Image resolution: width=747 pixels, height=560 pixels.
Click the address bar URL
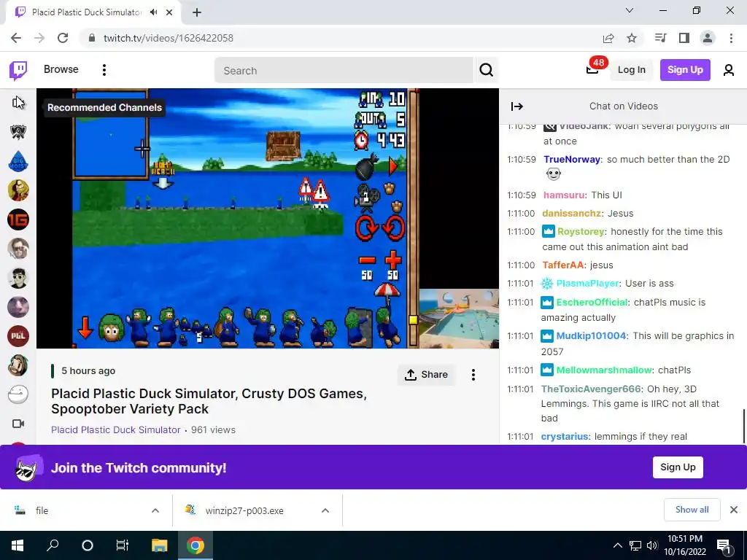click(169, 38)
